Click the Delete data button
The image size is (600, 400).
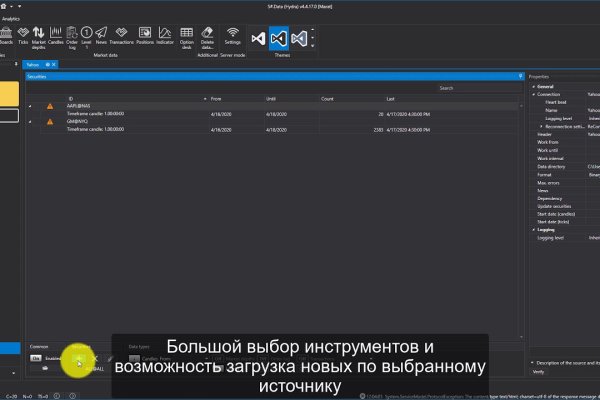207,38
